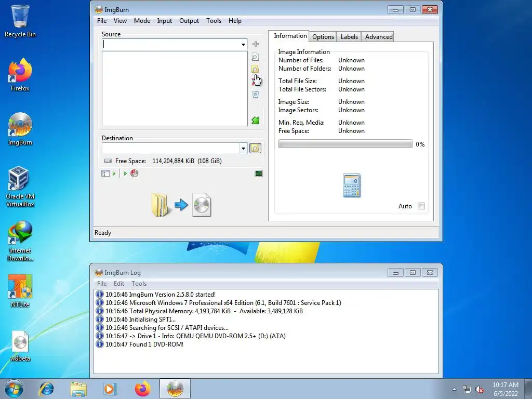Open the Internet Download Manager desktop icon
532x399 pixels.
20,241
